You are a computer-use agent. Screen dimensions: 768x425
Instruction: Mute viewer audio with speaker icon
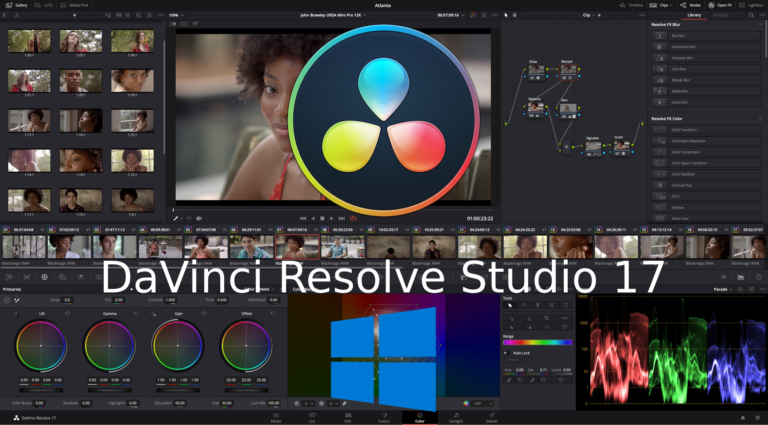point(199,218)
